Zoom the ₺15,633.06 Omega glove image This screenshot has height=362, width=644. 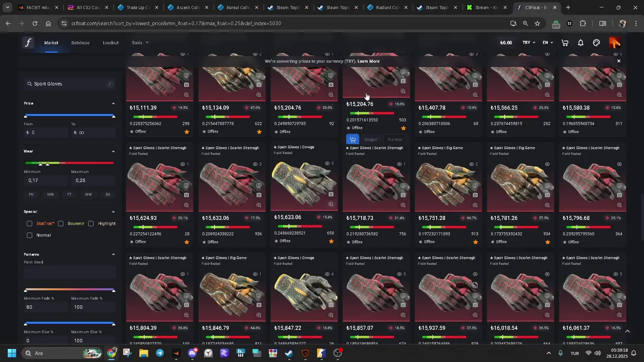pyautogui.click(x=331, y=204)
